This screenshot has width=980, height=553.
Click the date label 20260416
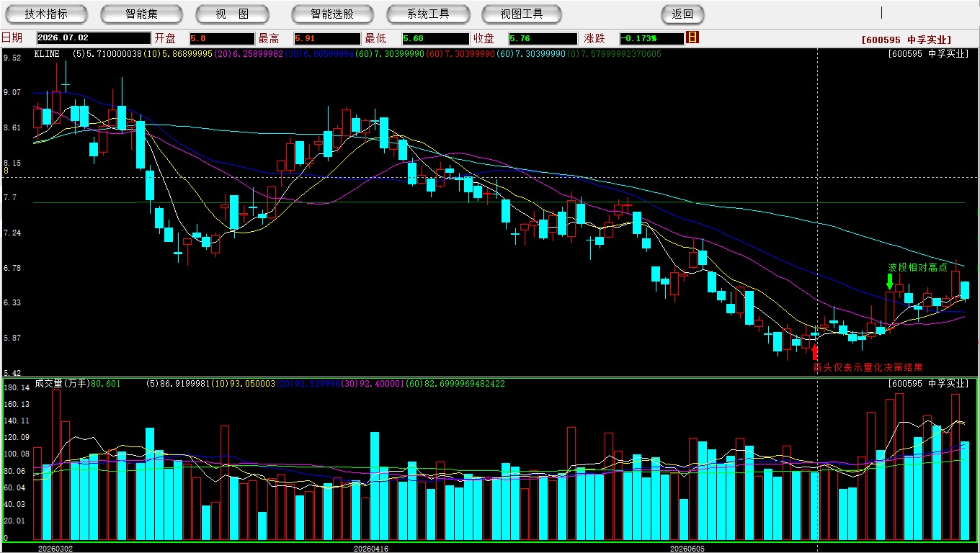coord(371,549)
